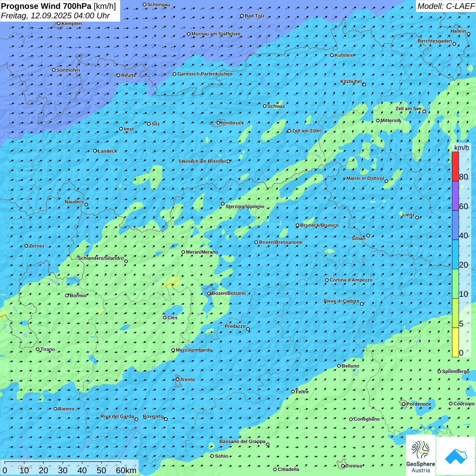This screenshot has width=476, height=476.
Task: Click the 'Conegliano' label
Action: pos(367,419)
